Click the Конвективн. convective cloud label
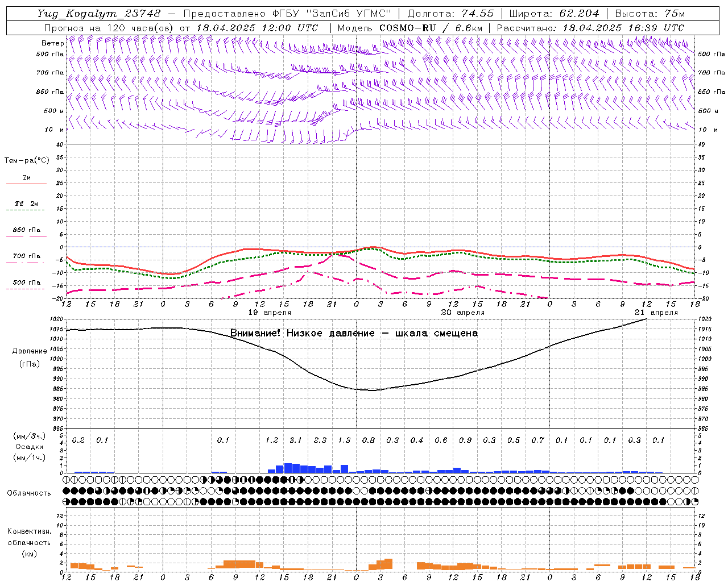Screen dimensions: 728x582 29,531
